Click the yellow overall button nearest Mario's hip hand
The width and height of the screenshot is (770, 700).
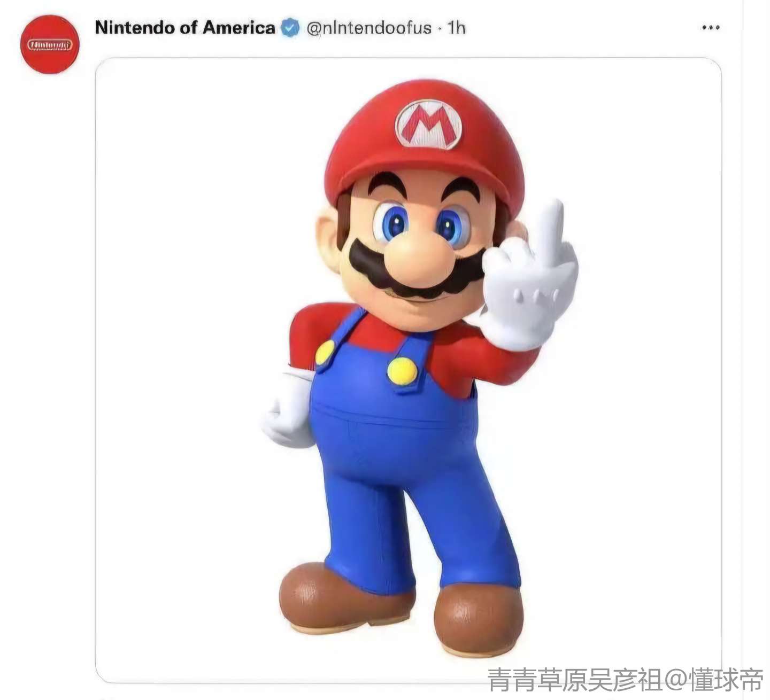point(325,353)
